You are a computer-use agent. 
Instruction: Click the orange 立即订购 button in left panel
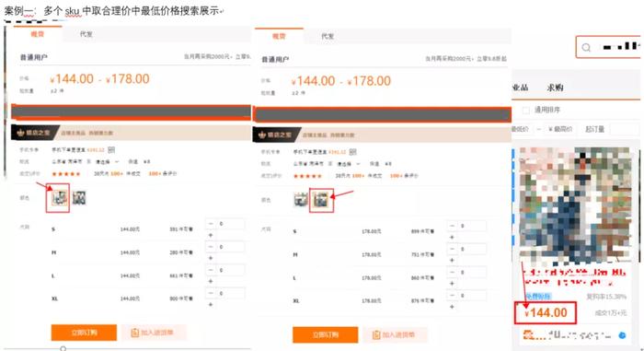point(84,333)
